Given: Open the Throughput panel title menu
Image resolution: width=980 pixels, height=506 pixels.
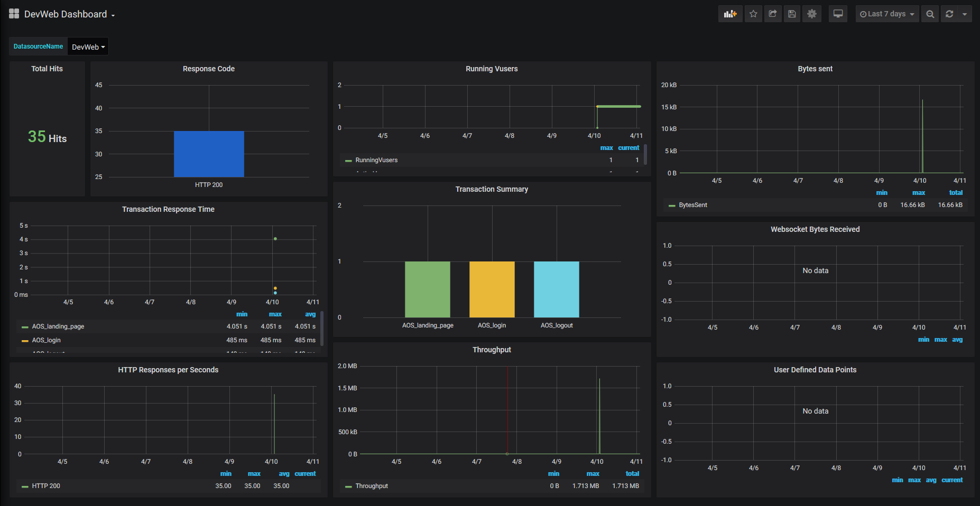Looking at the screenshot, I should tap(492, 350).
